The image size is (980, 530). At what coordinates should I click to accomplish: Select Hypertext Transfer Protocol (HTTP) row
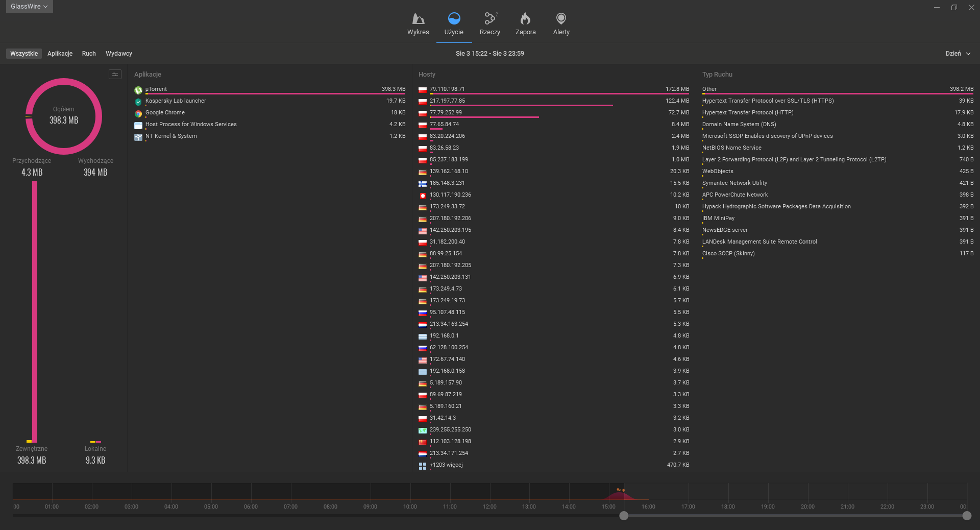coord(838,113)
